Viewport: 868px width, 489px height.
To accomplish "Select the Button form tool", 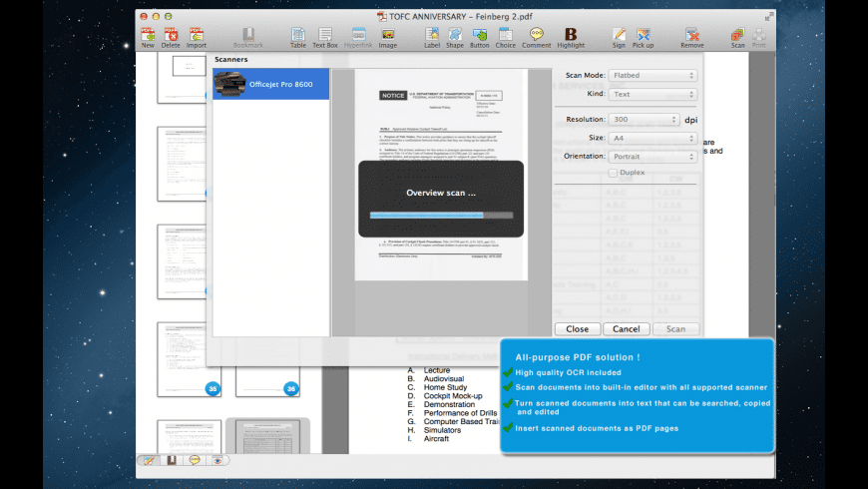I will coord(479,38).
